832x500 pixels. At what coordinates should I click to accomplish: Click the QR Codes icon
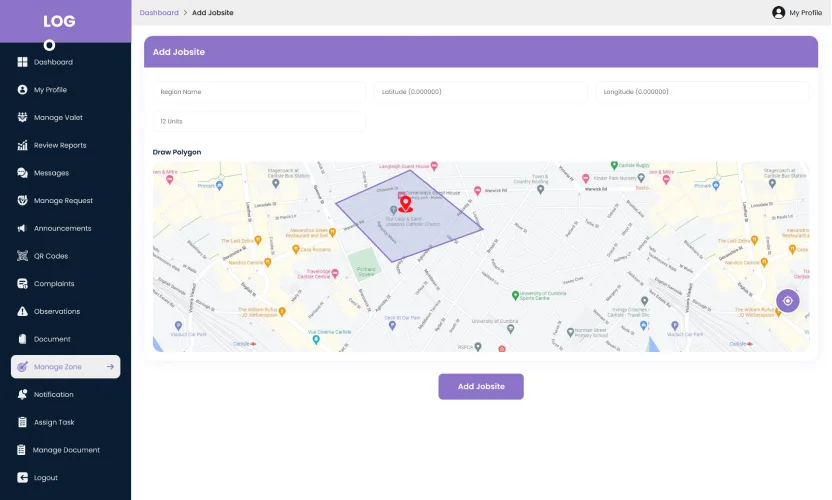22,256
